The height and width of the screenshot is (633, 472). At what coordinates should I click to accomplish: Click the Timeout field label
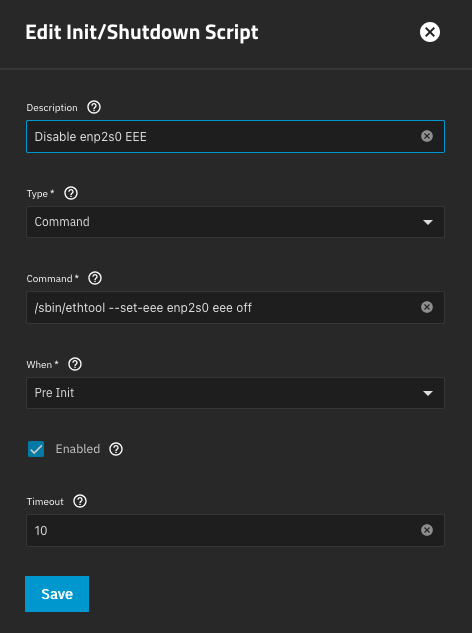45,501
